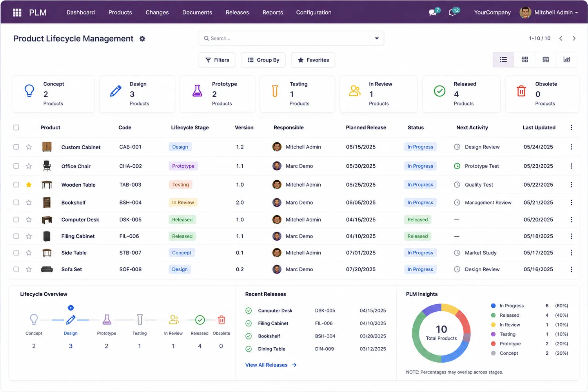This screenshot has width=588, height=392.
Task: Click the Prototype Test activity clock icon
Action: pyautogui.click(x=457, y=166)
